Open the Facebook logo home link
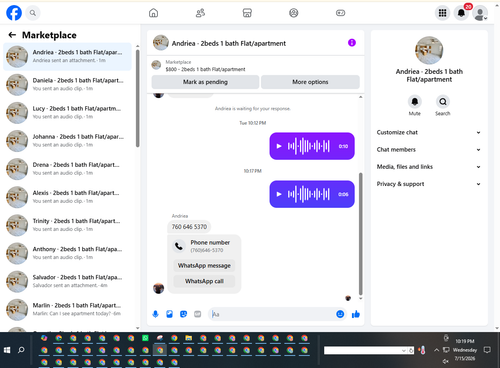This screenshot has height=368, width=500. click(x=14, y=13)
